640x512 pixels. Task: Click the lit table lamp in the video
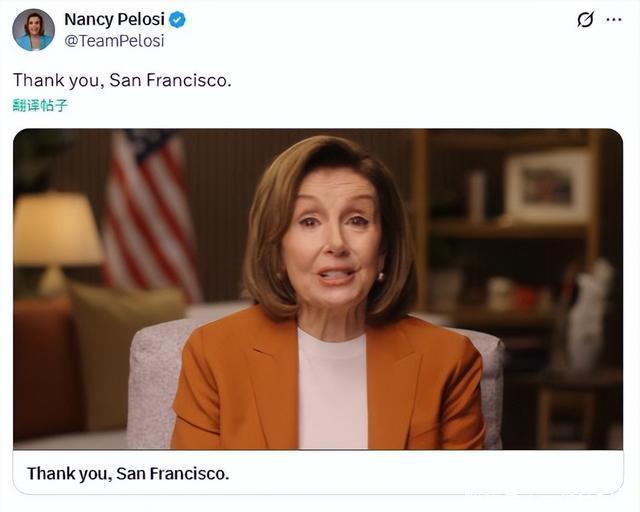tap(56, 241)
